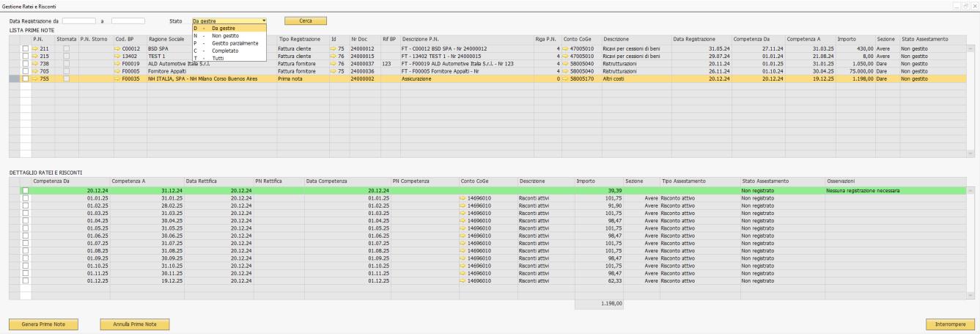Select 'NH ITALIA, SPA - NH Milano Corso Buenos Aires' cell

(x=211, y=78)
